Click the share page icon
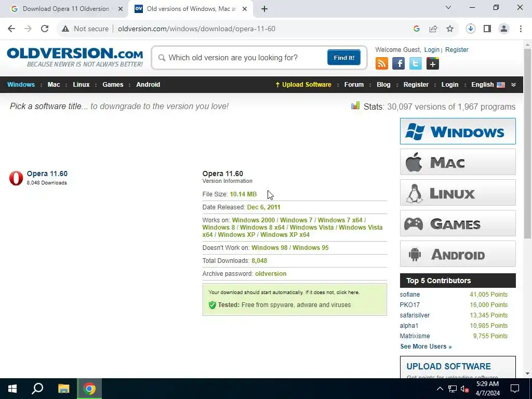The width and height of the screenshot is (532, 399). coord(433,29)
